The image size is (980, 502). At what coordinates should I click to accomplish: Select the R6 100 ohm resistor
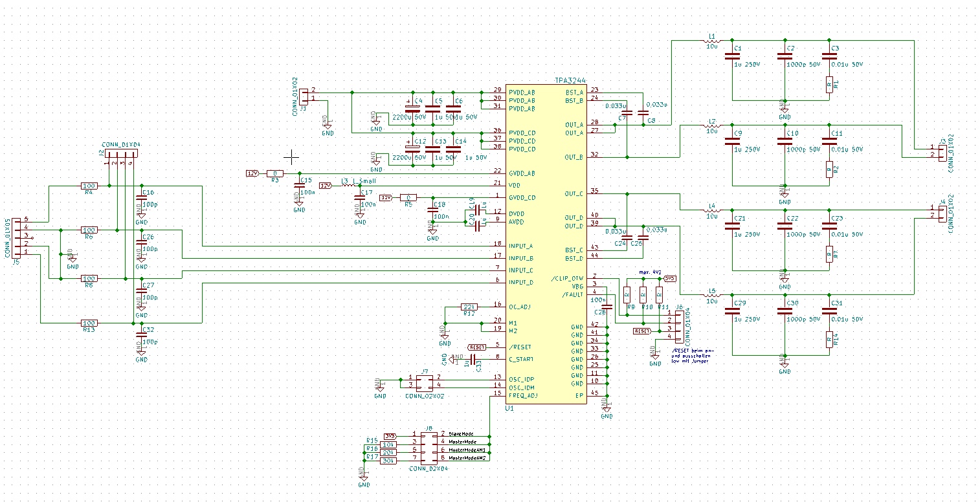tap(89, 230)
